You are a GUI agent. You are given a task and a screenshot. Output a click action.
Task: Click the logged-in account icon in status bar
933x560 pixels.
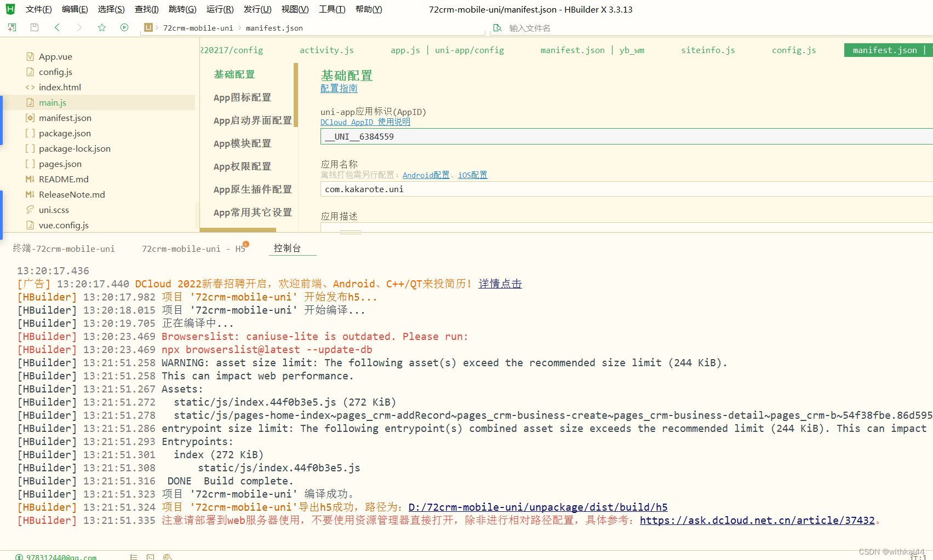(x=19, y=557)
